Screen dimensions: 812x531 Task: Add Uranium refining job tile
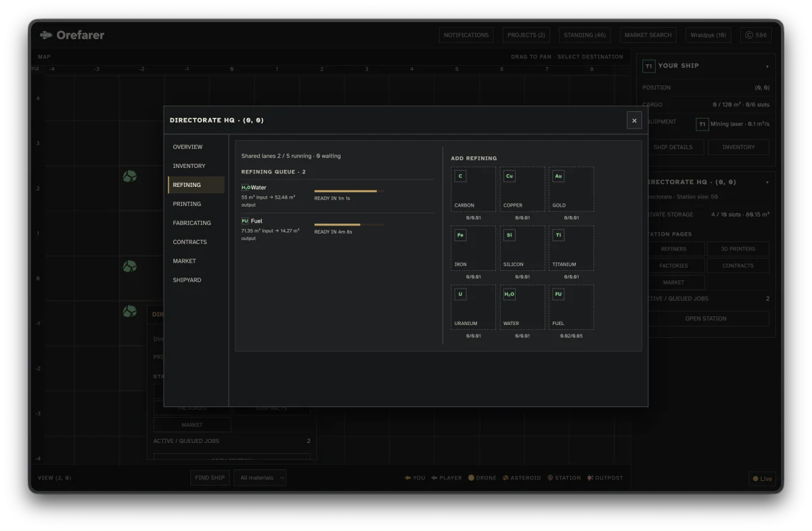(x=473, y=307)
